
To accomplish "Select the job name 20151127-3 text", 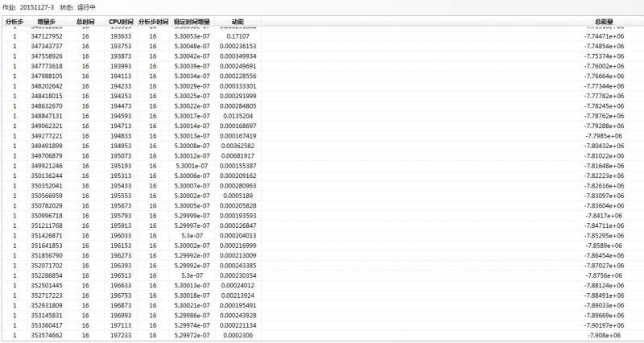I will [36, 7].
